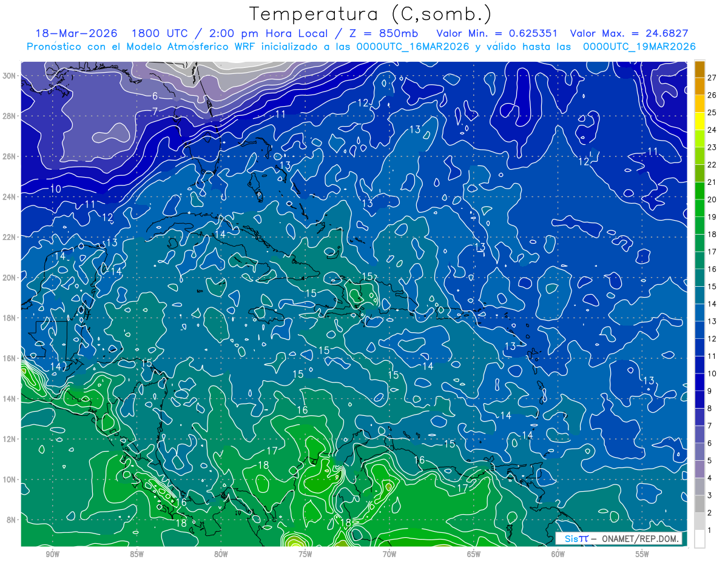
Task: Click legend scale number "9"
Action: pyautogui.click(x=710, y=391)
